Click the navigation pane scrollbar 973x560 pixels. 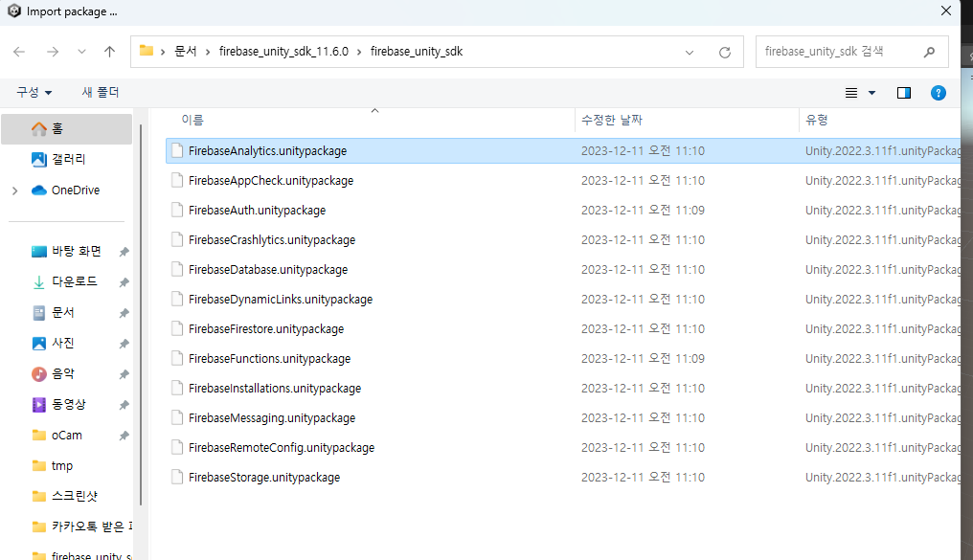[141, 315]
